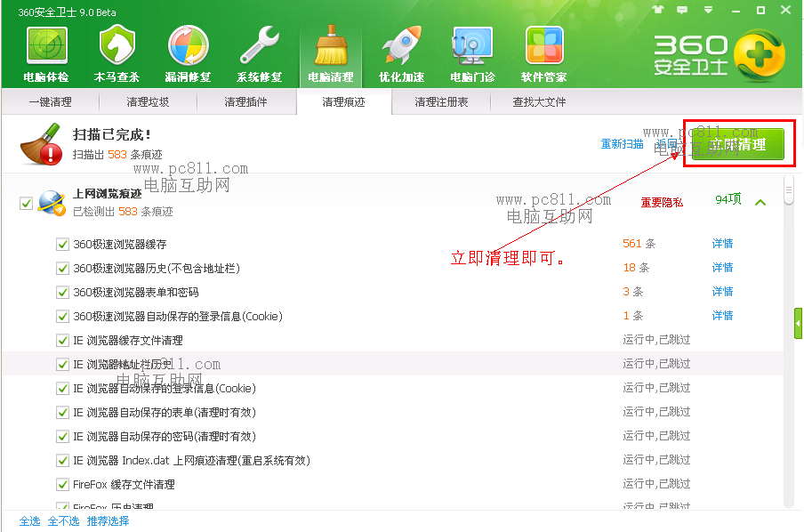Switch to 清理痕迹 tab

[343, 102]
